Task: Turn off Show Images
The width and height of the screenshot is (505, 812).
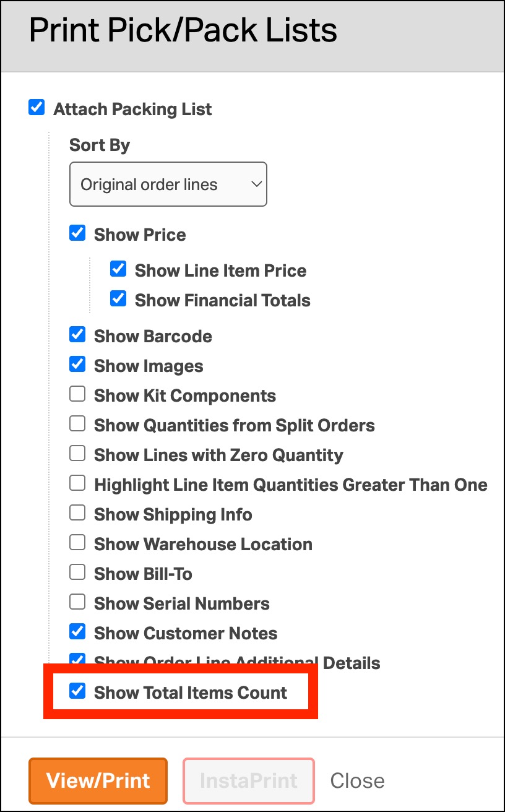Action: pyautogui.click(x=77, y=365)
